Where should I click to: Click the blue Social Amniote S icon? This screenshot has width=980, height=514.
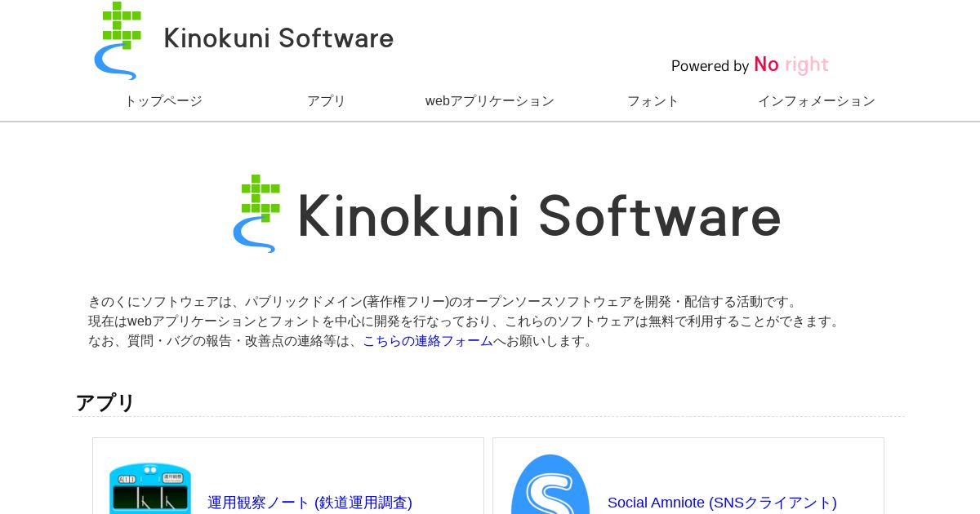(550, 484)
